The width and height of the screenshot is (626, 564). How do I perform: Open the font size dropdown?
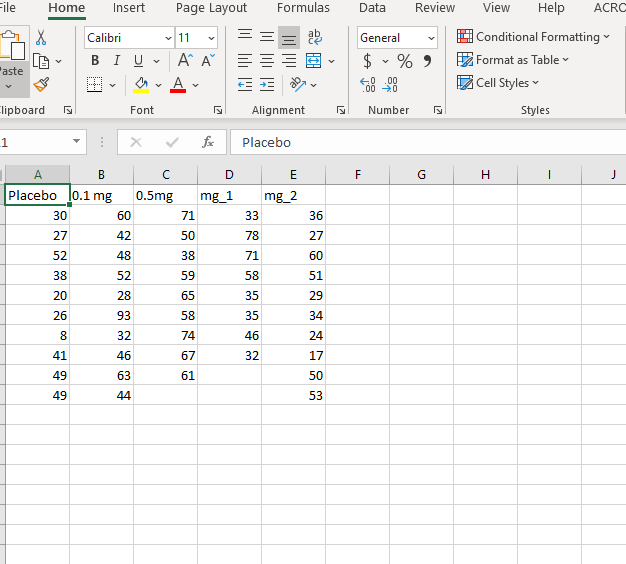211,38
